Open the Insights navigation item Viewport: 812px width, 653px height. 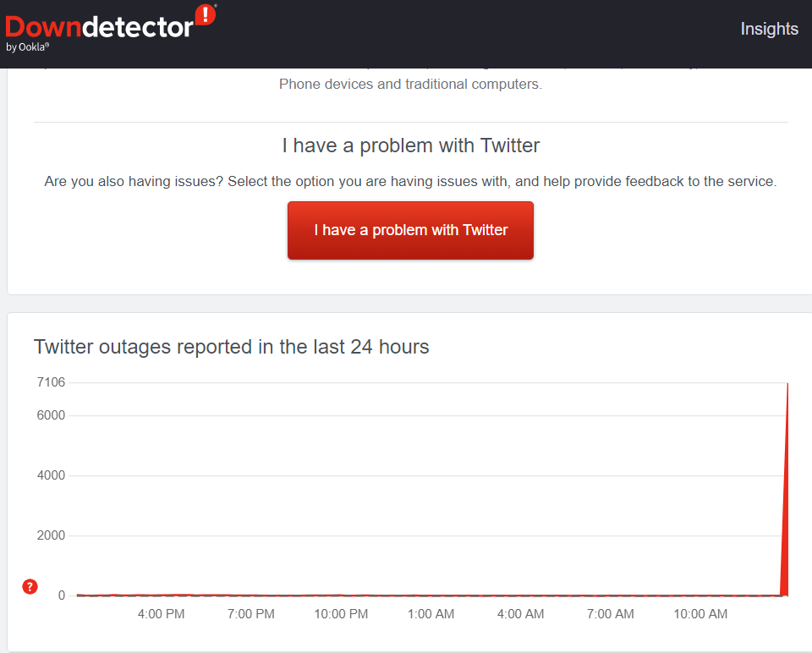click(769, 29)
